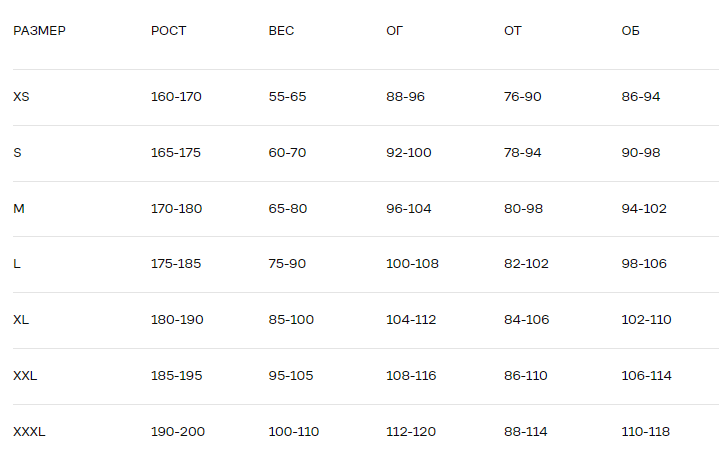This screenshot has width=719, height=458.
Task: Click waist value 84-106 for XL
Action: (526, 320)
